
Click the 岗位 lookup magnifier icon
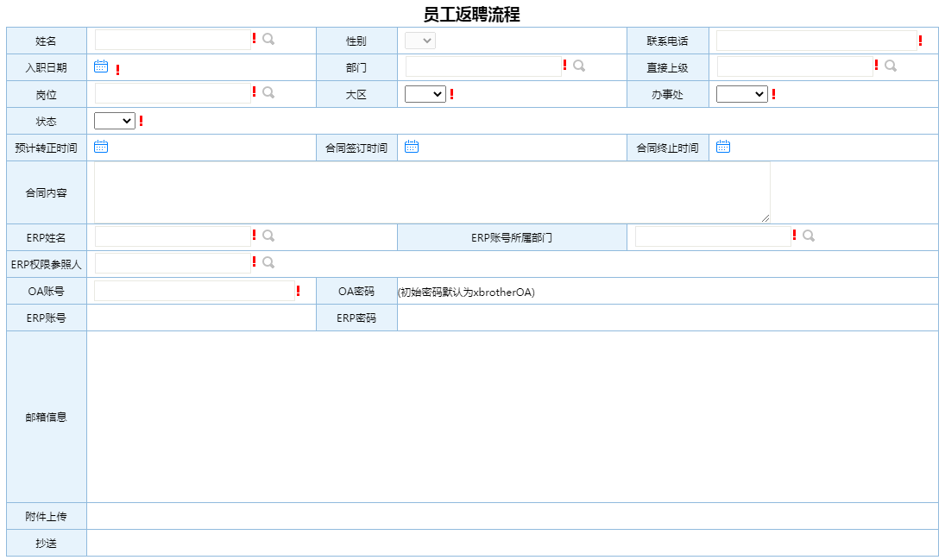pos(268,92)
